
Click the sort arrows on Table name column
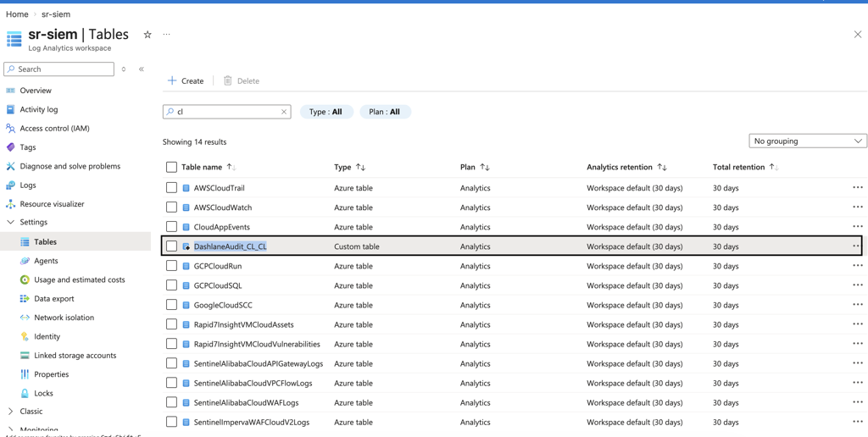coord(231,167)
